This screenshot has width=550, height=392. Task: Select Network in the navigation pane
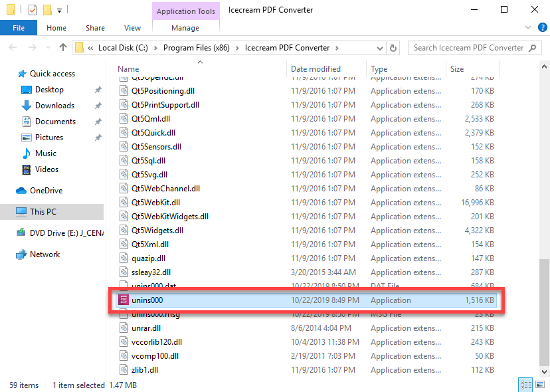(45, 254)
